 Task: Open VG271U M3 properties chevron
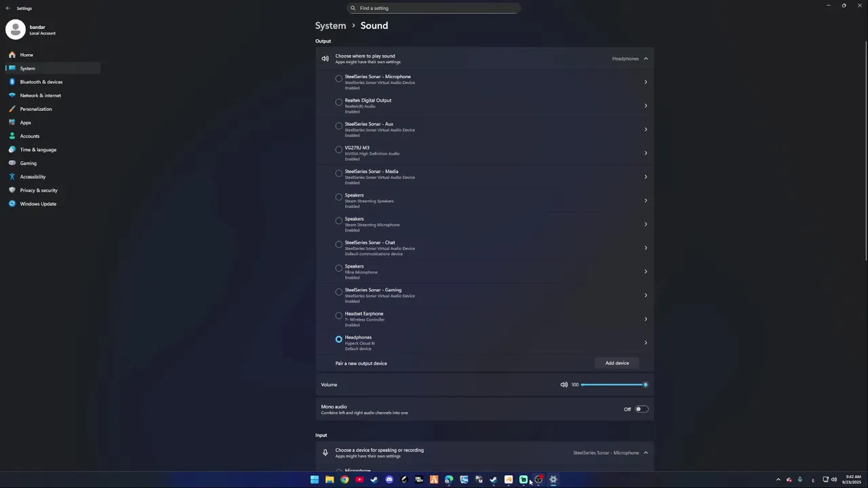646,153
